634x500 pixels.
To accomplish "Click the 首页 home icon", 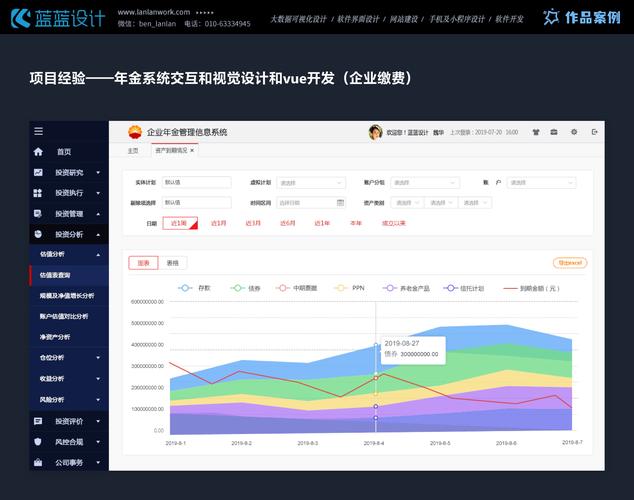I will (38, 152).
